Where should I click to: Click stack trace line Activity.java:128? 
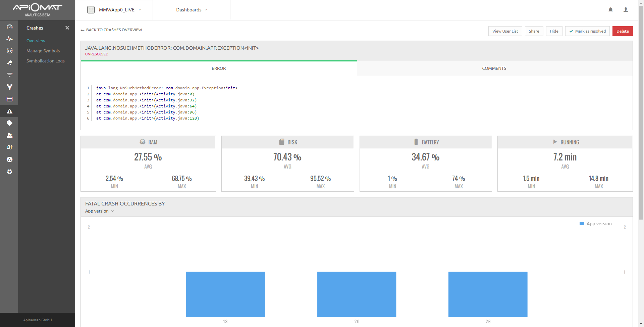point(148,118)
